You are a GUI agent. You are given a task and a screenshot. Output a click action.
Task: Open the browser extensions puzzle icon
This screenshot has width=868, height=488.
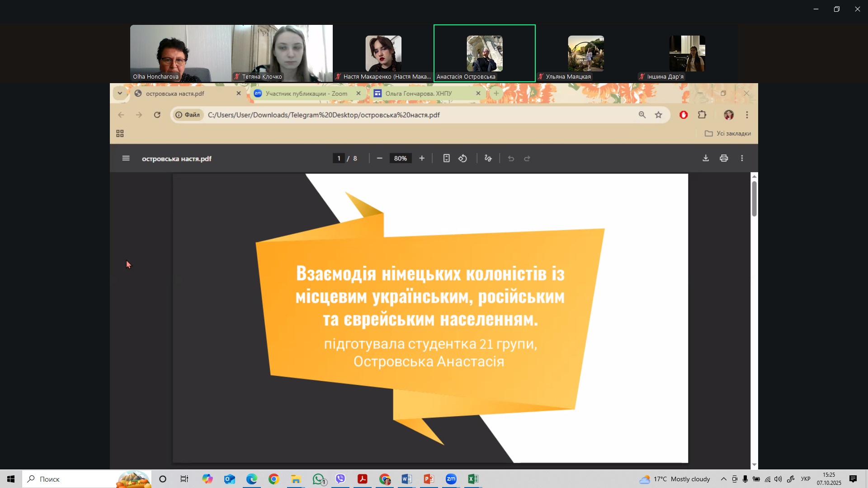pyautogui.click(x=702, y=115)
